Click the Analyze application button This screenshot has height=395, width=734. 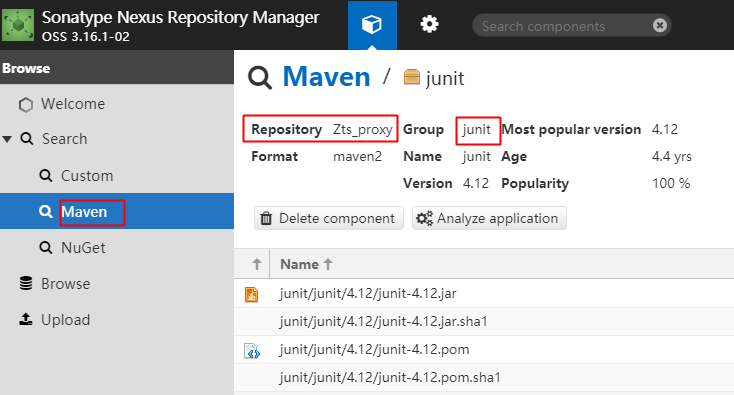tap(489, 219)
